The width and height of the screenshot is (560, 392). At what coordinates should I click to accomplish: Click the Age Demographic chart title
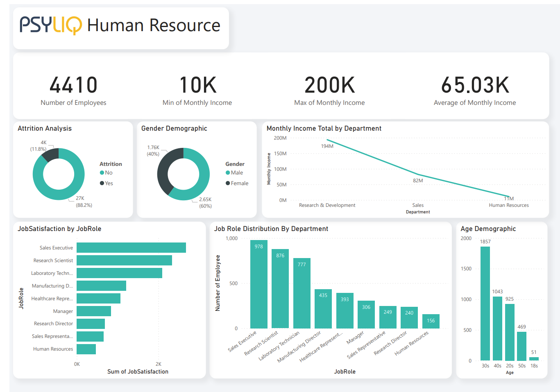488,229
